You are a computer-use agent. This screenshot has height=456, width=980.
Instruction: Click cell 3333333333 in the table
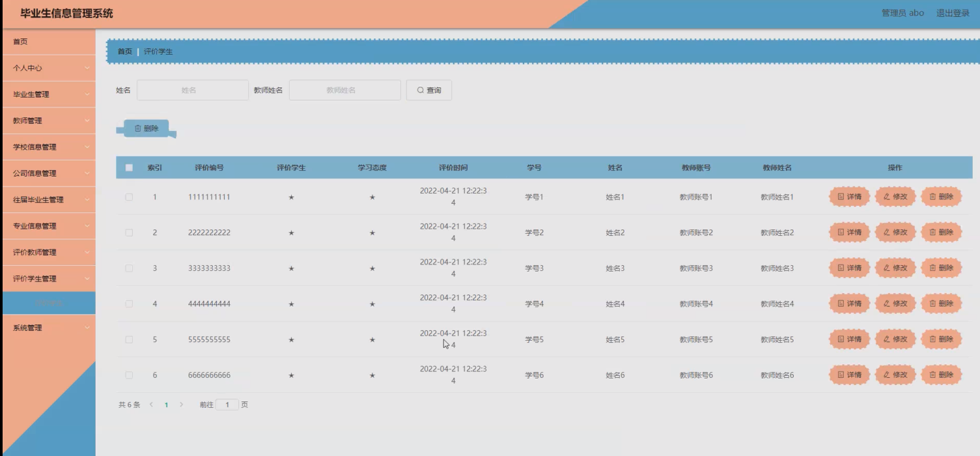[209, 268]
